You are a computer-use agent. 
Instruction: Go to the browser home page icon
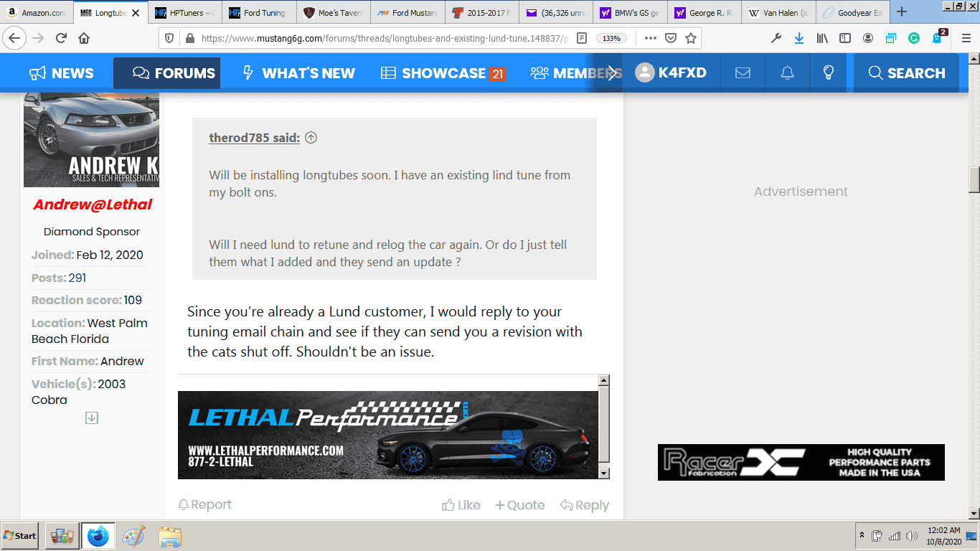[84, 38]
